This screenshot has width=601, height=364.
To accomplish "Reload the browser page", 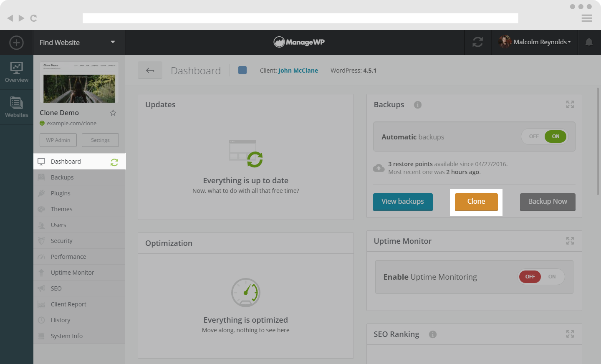I will click(x=34, y=18).
